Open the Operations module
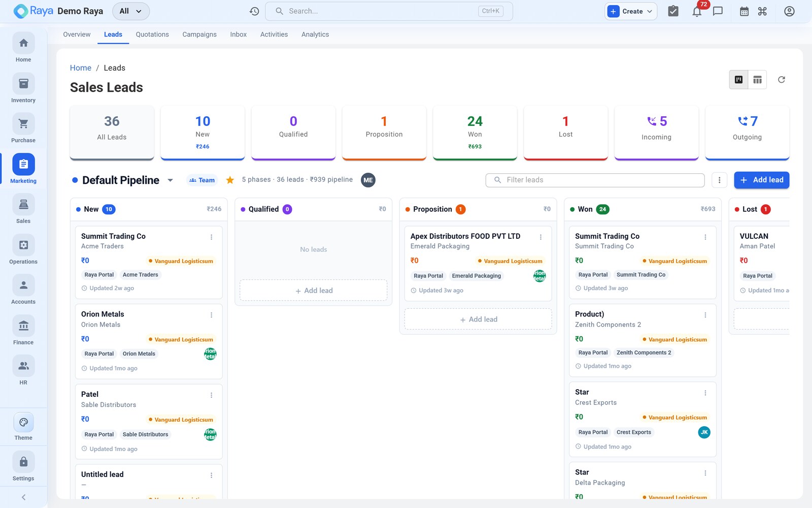The image size is (812, 508). point(23,250)
